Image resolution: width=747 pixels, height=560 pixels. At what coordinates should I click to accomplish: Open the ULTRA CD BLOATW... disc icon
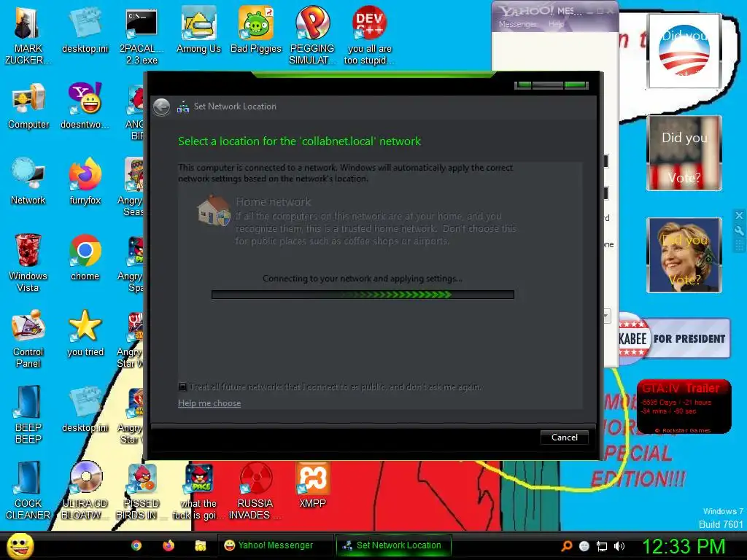[85, 491]
